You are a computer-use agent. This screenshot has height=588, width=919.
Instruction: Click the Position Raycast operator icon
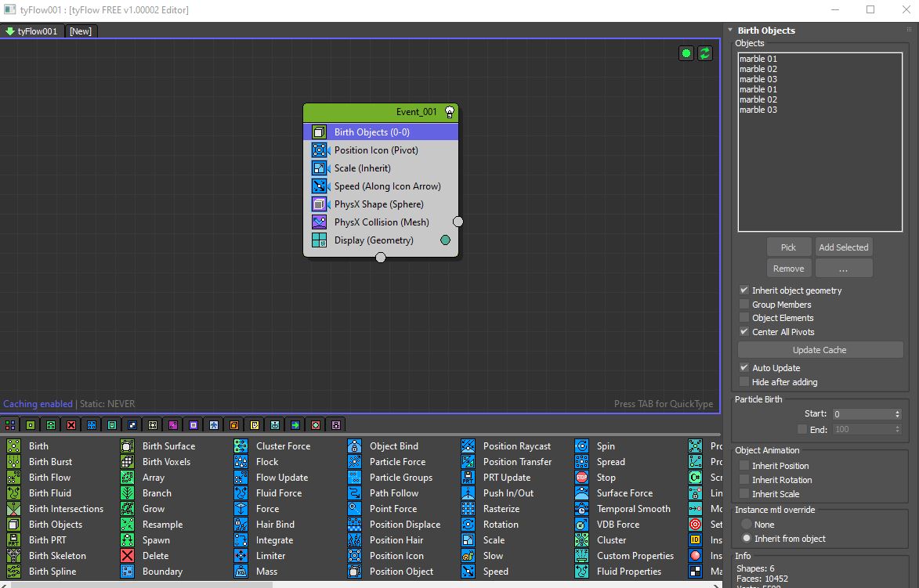468,446
